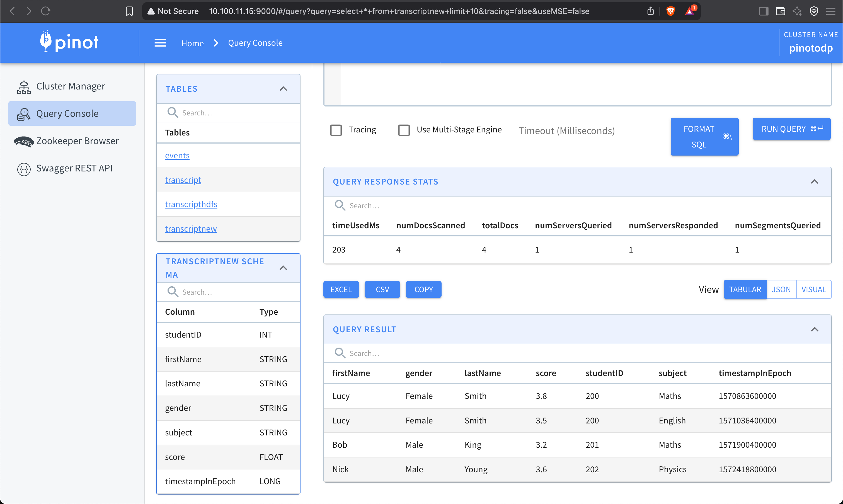Click the timeUsedMs value 203

click(x=339, y=250)
